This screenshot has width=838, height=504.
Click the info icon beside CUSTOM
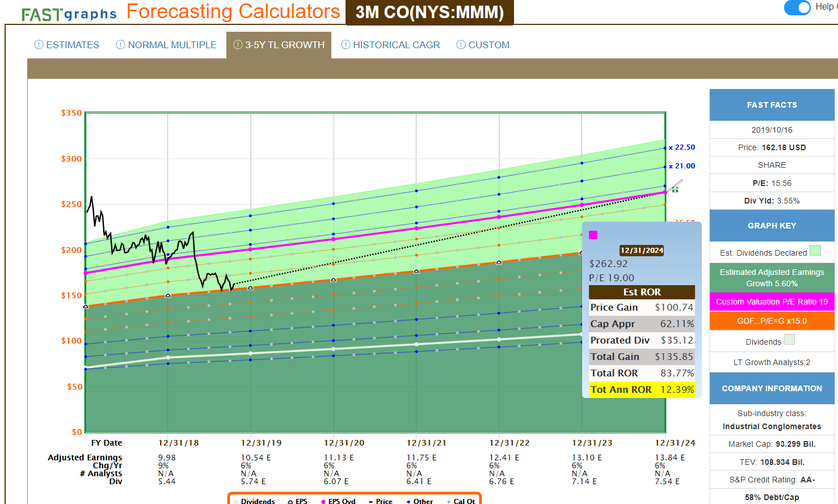(x=461, y=45)
